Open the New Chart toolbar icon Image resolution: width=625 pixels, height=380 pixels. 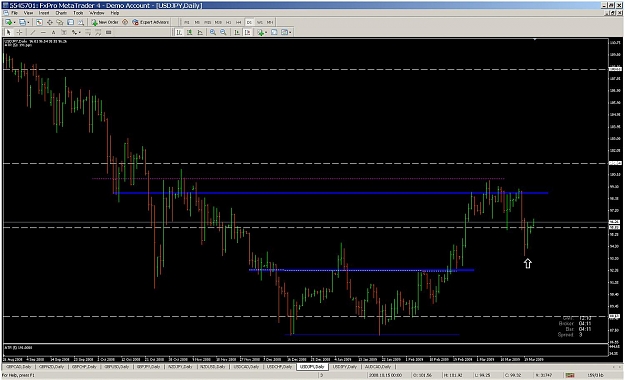8,22
